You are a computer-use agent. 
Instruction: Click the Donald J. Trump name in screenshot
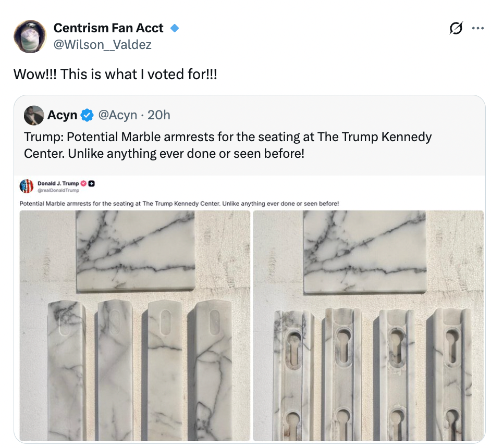[x=58, y=183]
